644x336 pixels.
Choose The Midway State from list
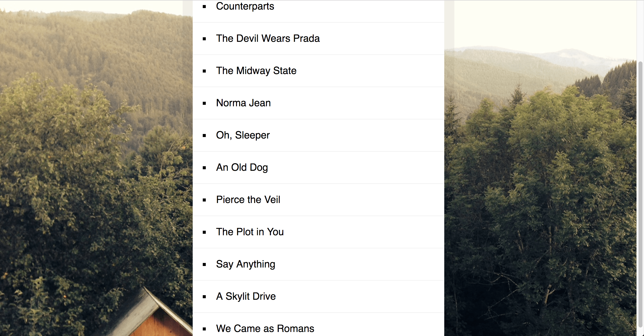[x=256, y=71]
